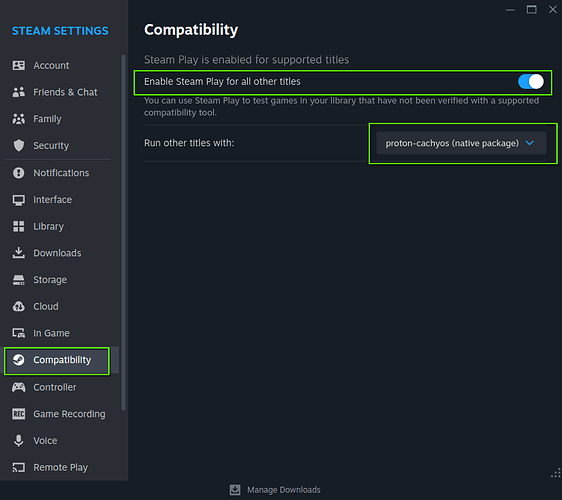Screen dimensions: 562x500
Task: Maximize the Steam Settings window
Action: [x=531, y=10]
